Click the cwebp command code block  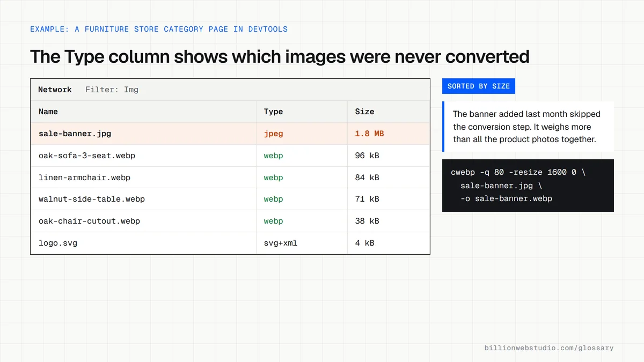coord(528,186)
